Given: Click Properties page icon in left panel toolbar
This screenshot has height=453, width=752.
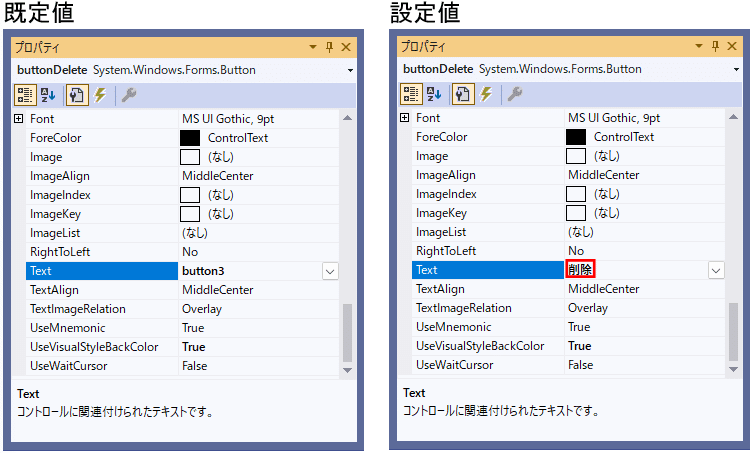Looking at the screenshot, I should tap(77, 95).
